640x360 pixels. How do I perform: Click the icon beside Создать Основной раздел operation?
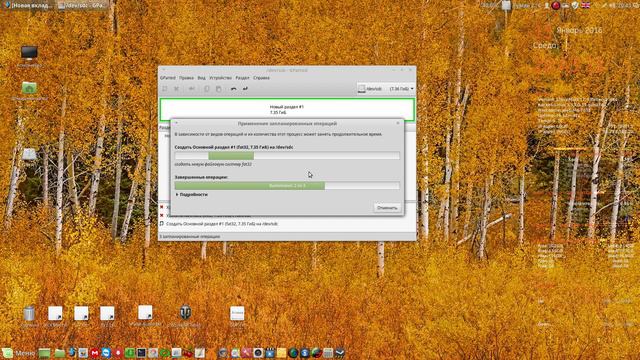(x=162, y=224)
